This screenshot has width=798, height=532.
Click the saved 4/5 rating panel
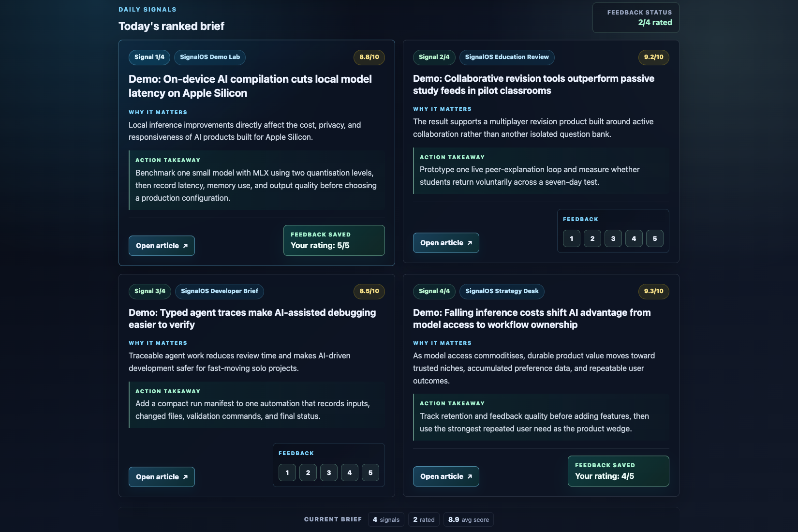[619, 471]
